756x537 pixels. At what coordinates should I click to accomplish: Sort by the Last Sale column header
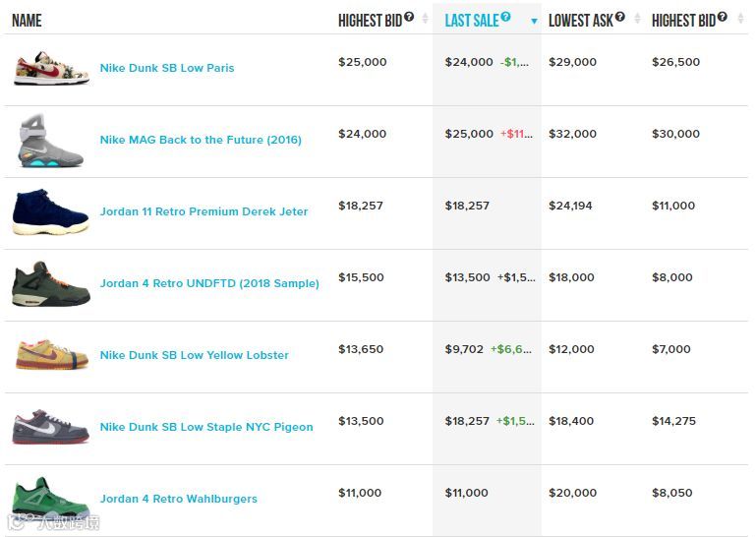pos(472,21)
